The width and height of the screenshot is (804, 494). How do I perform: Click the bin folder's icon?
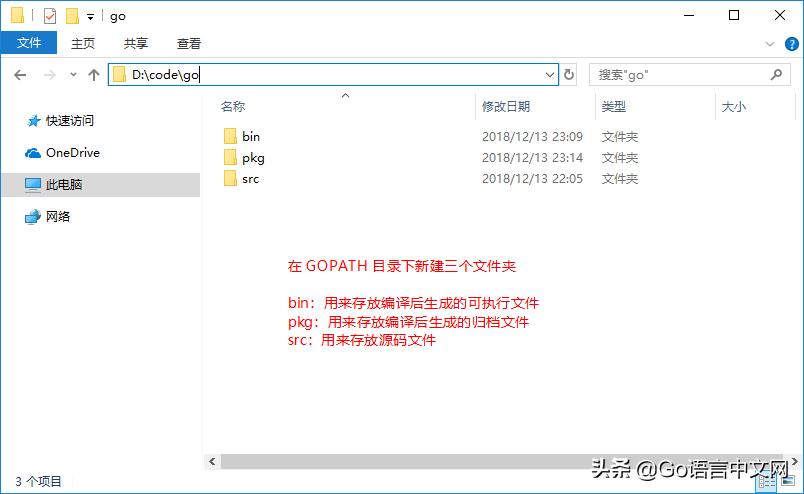(230, 136)
